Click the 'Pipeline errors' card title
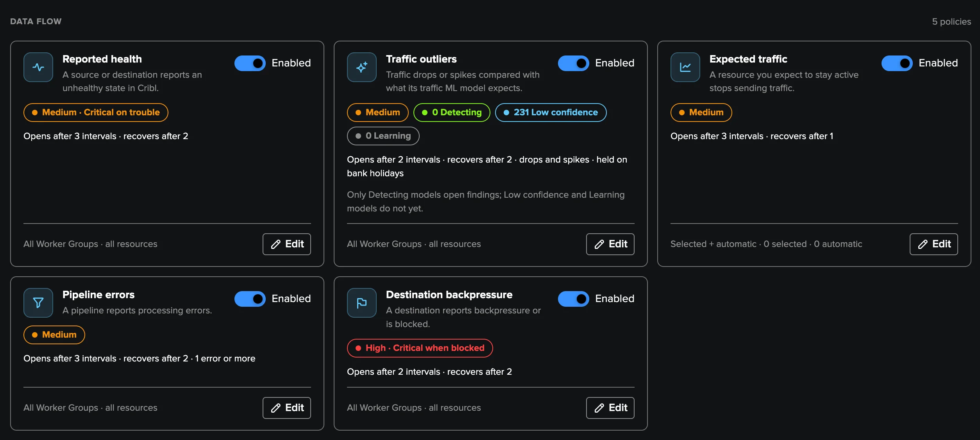 98,295
